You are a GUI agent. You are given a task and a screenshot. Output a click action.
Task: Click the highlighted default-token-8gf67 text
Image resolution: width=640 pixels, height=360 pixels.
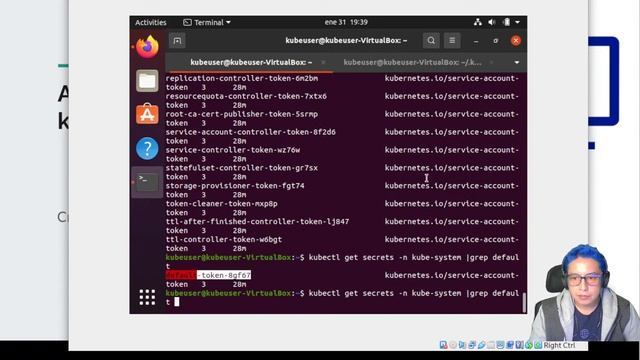tap(208, 275)
